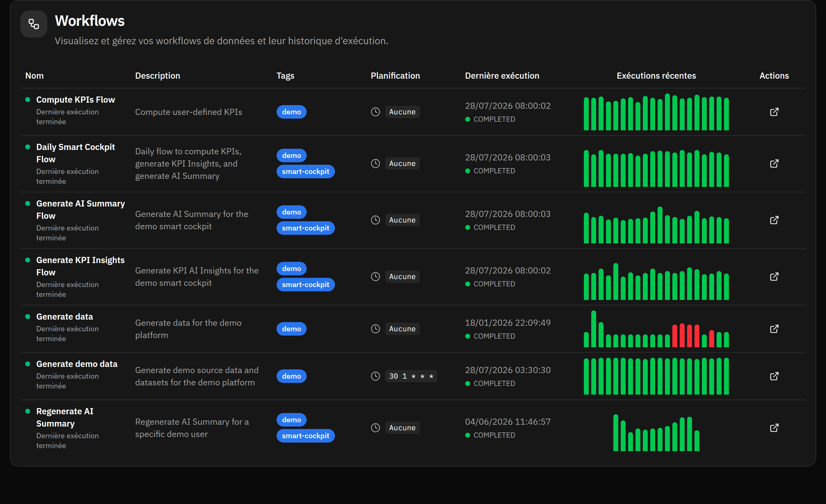The image size is (826, 504).
Task: Click the Tags column header
Action: (285, 76)
